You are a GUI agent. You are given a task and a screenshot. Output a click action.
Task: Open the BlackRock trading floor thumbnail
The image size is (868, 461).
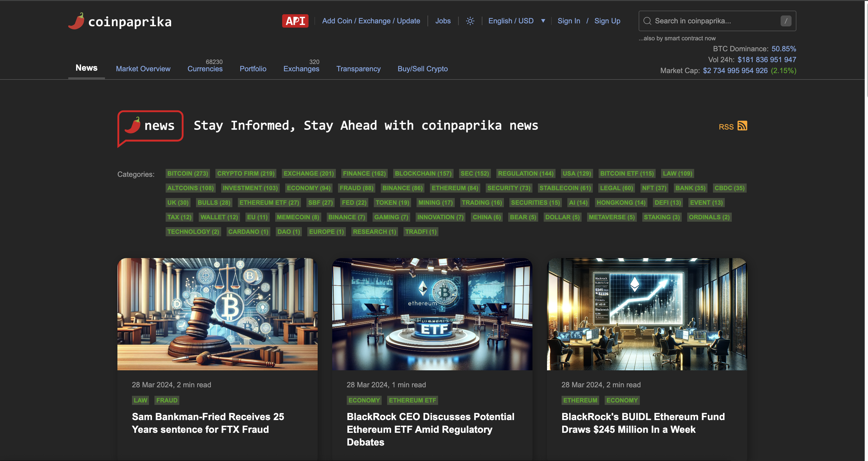point(647,314)
